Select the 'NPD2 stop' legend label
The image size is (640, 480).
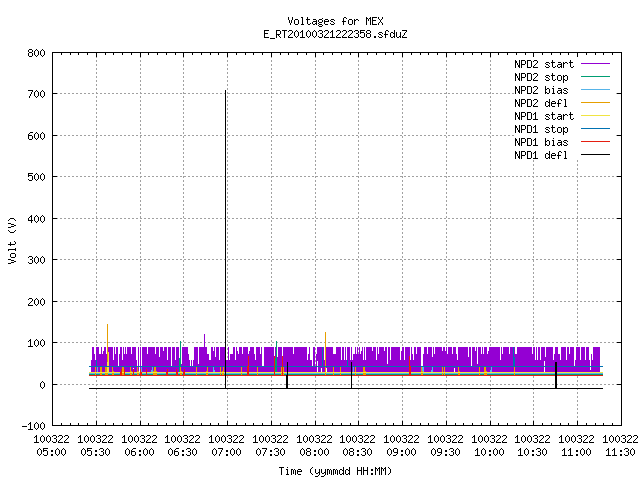point(541,77)
